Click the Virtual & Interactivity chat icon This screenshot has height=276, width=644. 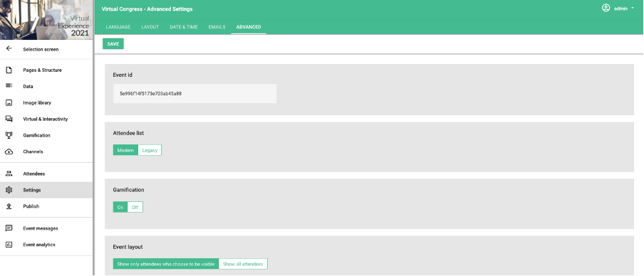click(9, 119)
